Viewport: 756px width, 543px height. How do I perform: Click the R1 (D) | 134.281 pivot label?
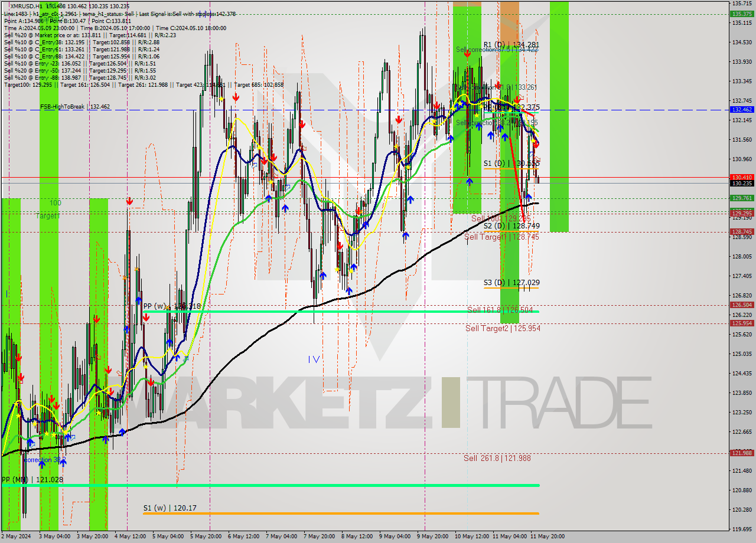click(511, 45)
